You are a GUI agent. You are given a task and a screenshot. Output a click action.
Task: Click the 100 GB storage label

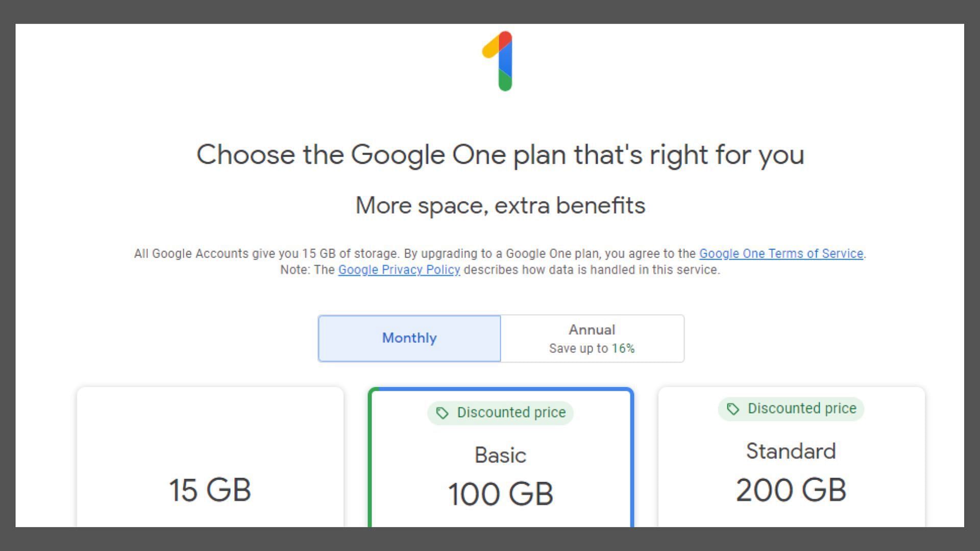pos(501,494)
